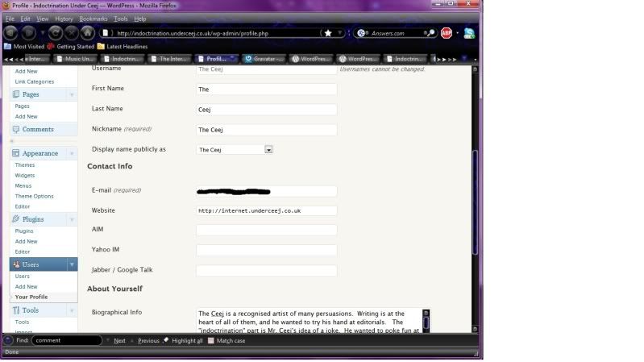Click the Stop loading X icon
The image size is (644, 362).
pyautogui.click(x=71, y=33)
